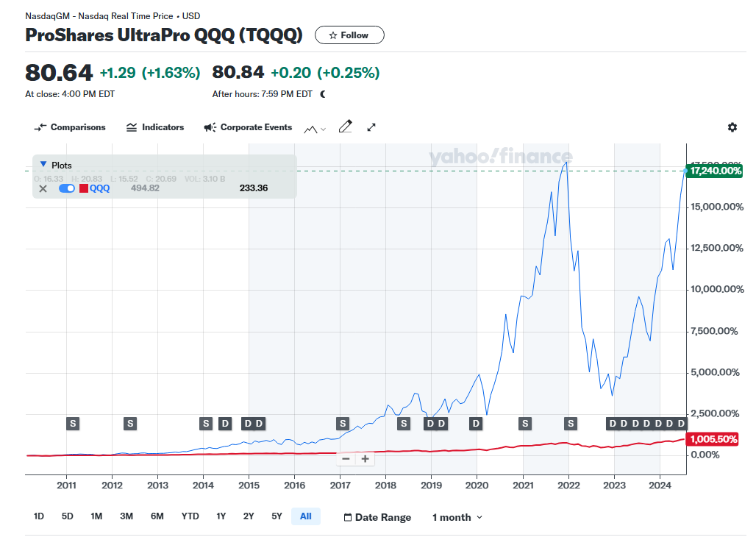Open the Date Range picker
756x537 pixels.
tap(377, 517)
